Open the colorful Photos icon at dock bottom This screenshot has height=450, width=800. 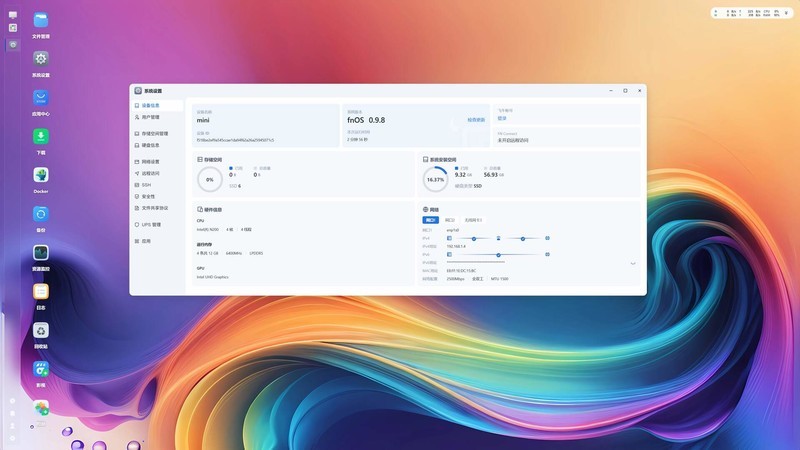(x=41, y=408)
